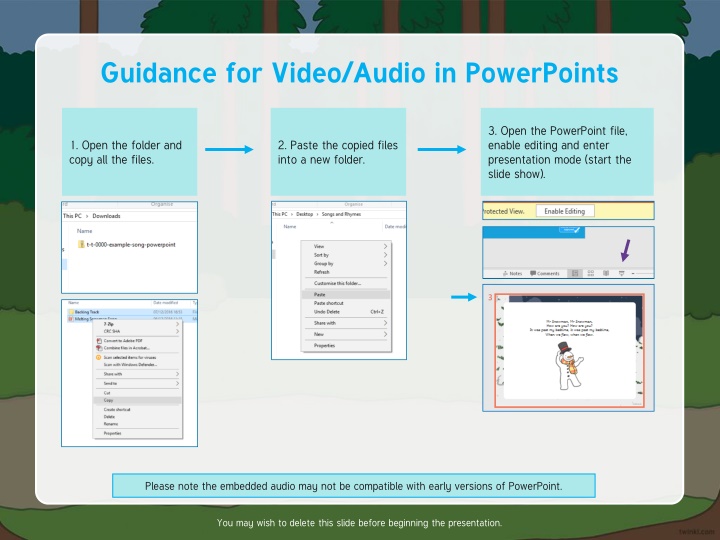
Task: Expand Share with in the Copy context menu
Action: tap(137, 374)
